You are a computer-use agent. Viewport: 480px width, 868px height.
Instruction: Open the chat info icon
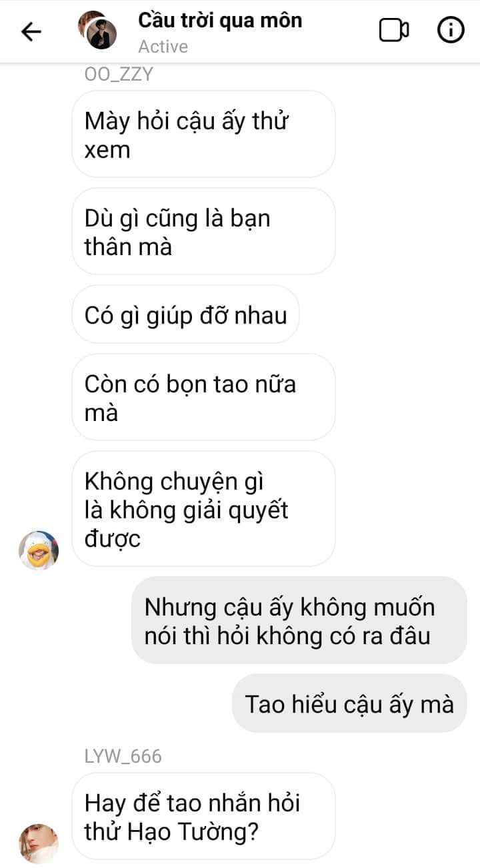pos(450,31)
